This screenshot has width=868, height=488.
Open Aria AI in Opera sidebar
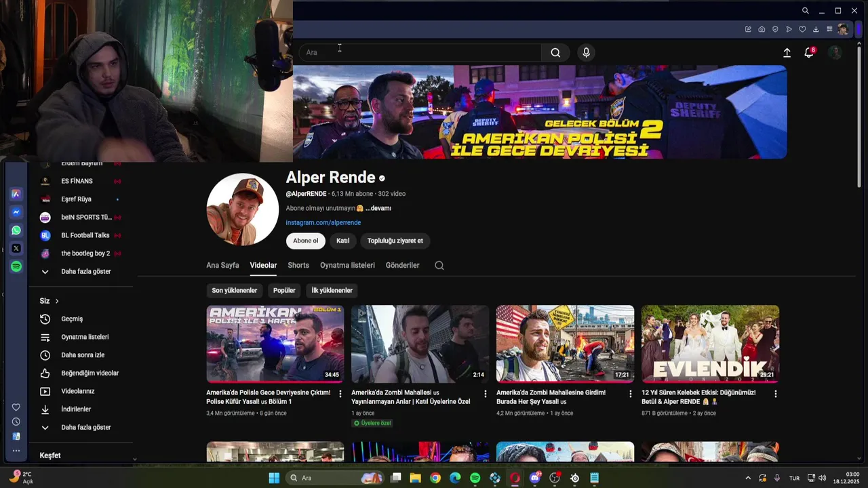16,194
